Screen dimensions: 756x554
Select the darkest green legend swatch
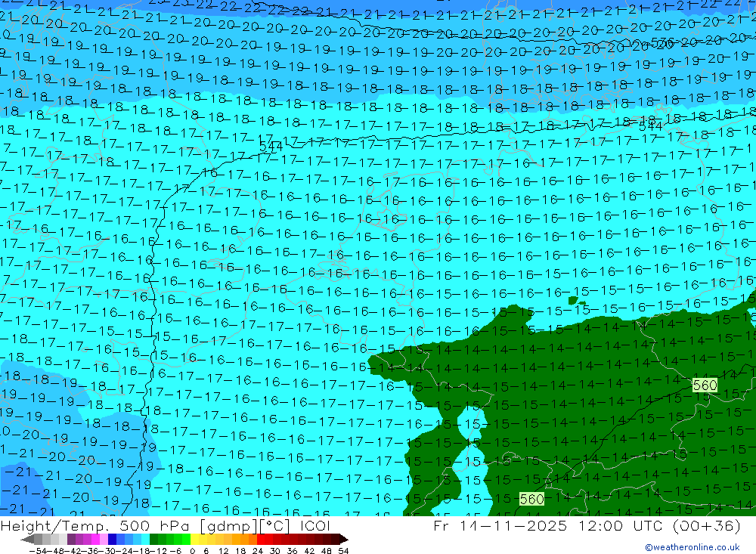[x=153, y=539]
